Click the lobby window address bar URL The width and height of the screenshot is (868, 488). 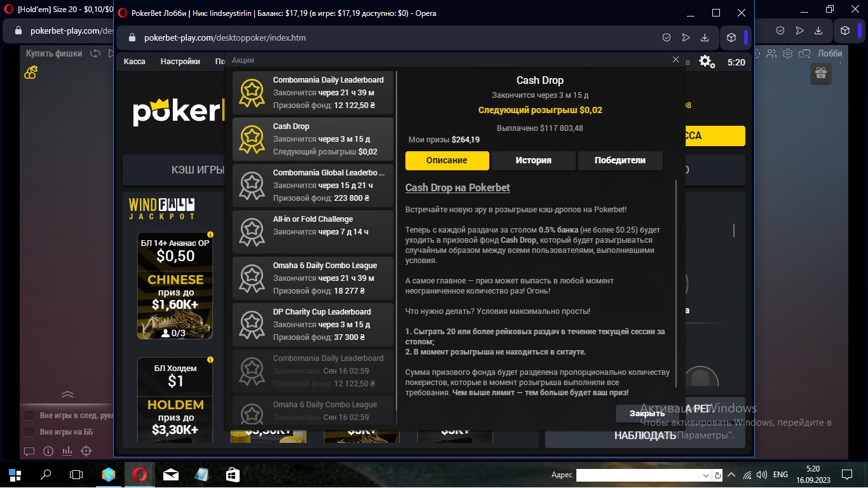point(225,37)
